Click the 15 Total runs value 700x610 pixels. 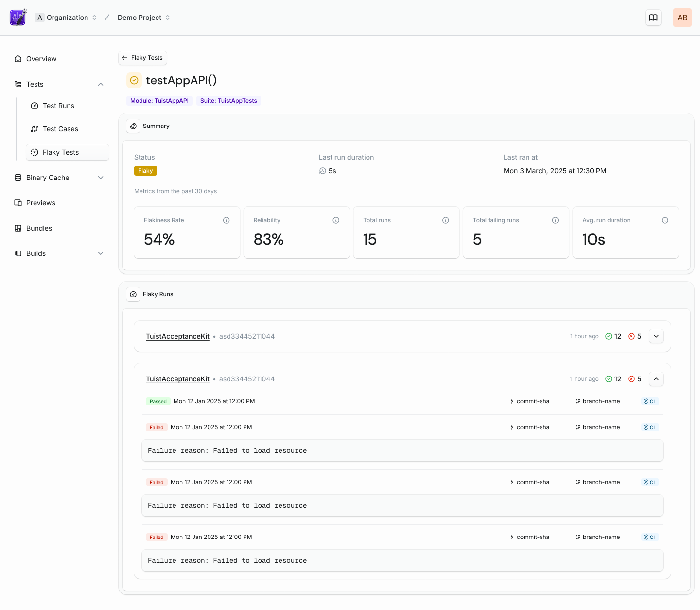370,239
